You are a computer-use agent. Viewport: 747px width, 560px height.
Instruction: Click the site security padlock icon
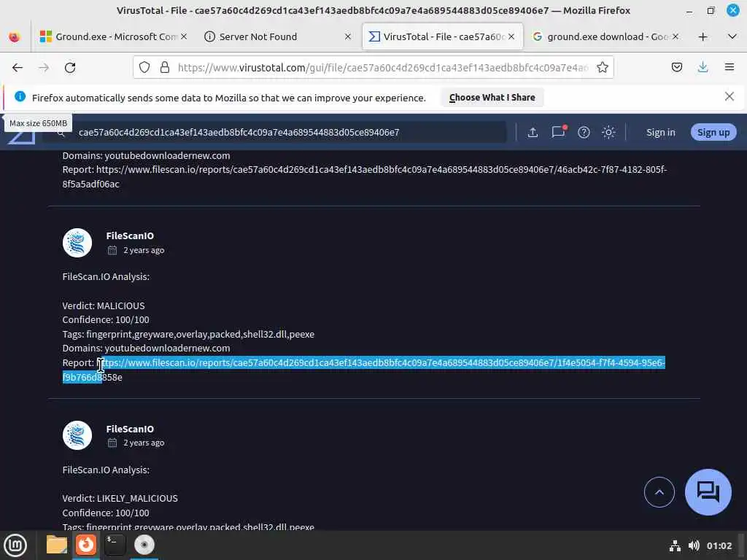pos(165,68)
